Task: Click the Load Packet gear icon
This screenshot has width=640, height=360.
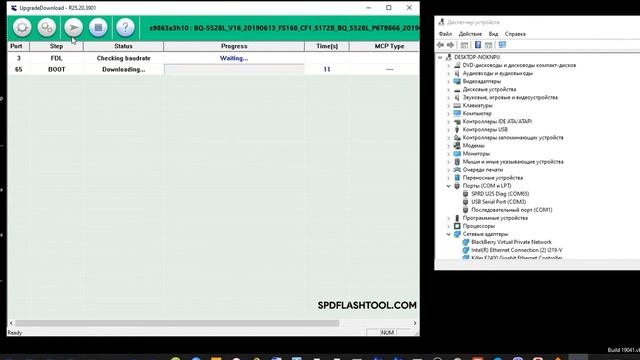Action: 22,28
